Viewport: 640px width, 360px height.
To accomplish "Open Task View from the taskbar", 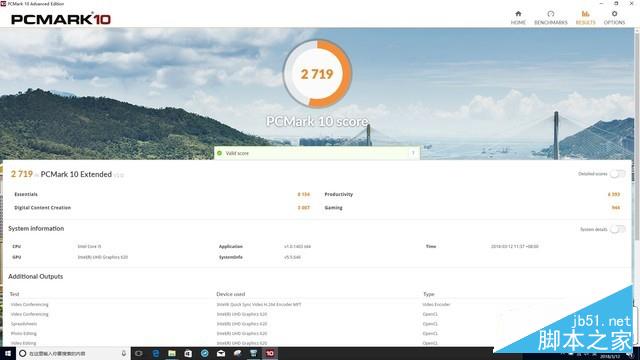I will pyautogui.click(x=139, y=353).
